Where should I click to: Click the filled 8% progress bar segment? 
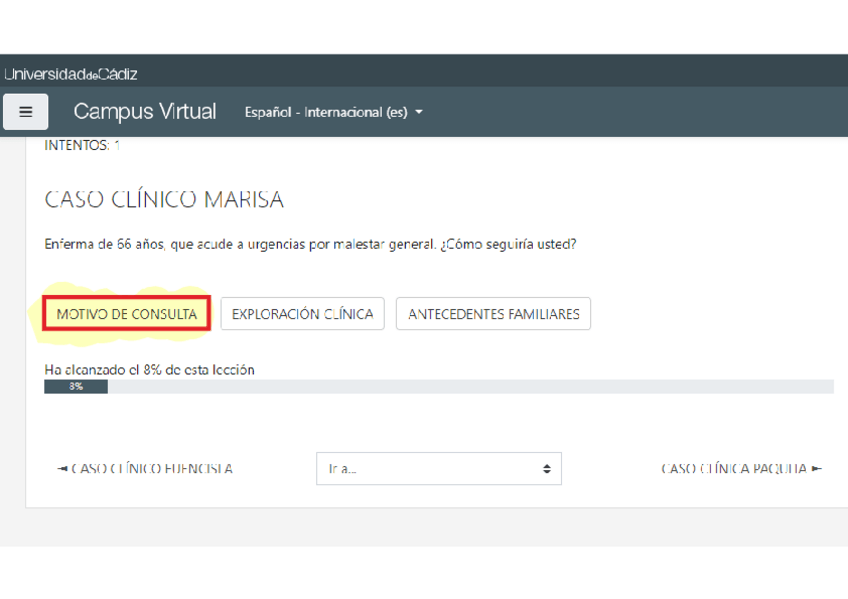click(76, 387)
